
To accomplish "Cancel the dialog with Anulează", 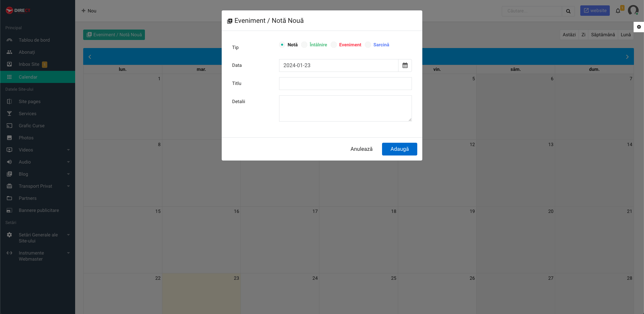I will click(361, 149).
